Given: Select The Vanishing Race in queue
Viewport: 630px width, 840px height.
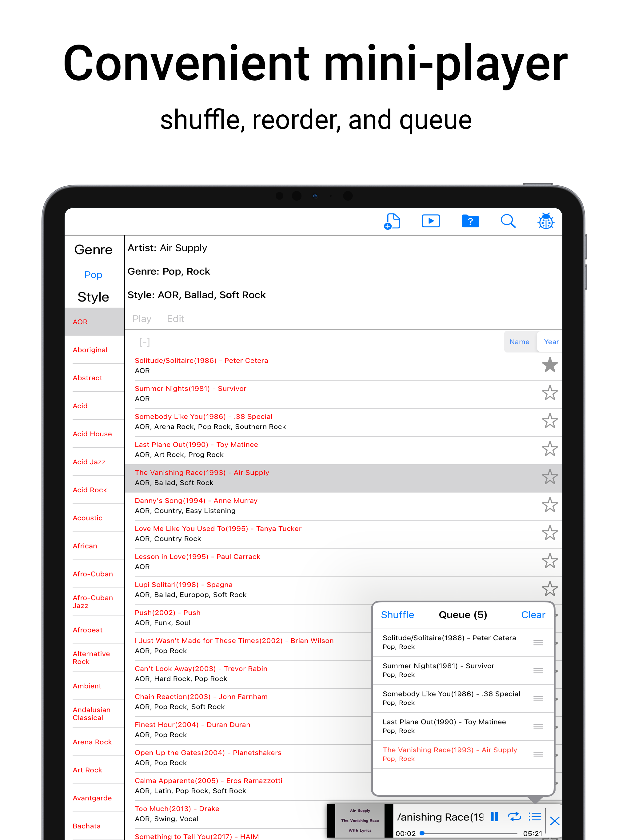Looking at the screenshot, I should pyautogui.click(x=463, y=754).
